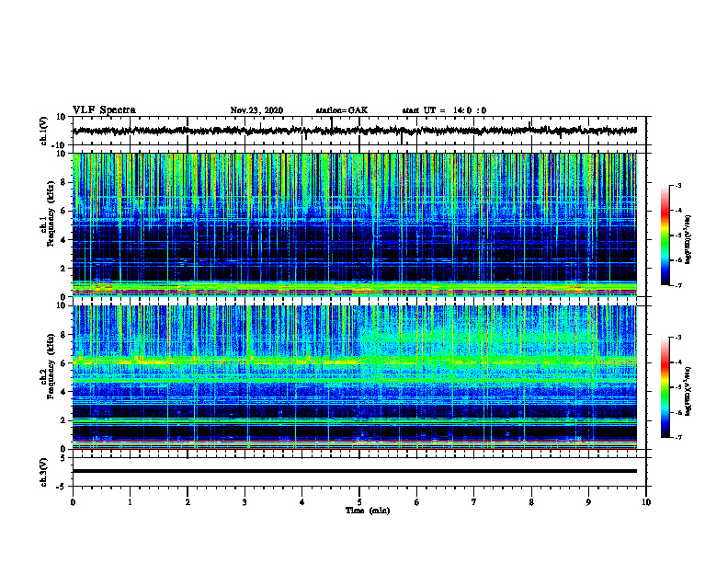
Task: Click the ch.1 frequency axis "4" tick label
Action: pos(63,240)
